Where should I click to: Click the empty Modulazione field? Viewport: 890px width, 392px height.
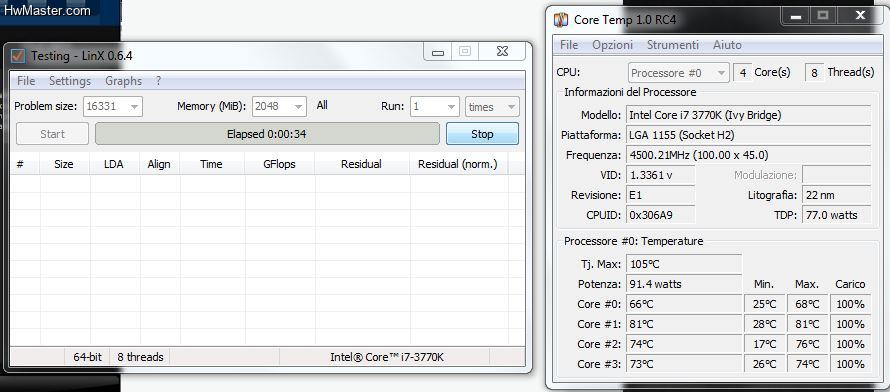pyautogui.click(x=836, y=175)
